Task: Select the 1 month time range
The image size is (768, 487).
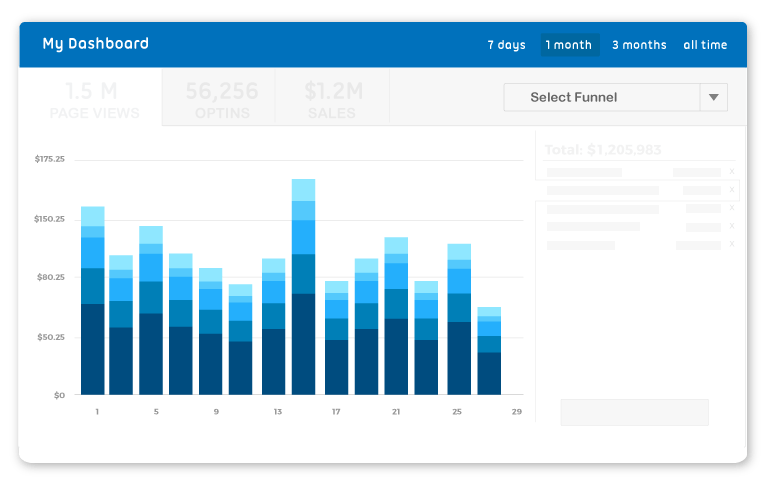Action: coord(570,45)
